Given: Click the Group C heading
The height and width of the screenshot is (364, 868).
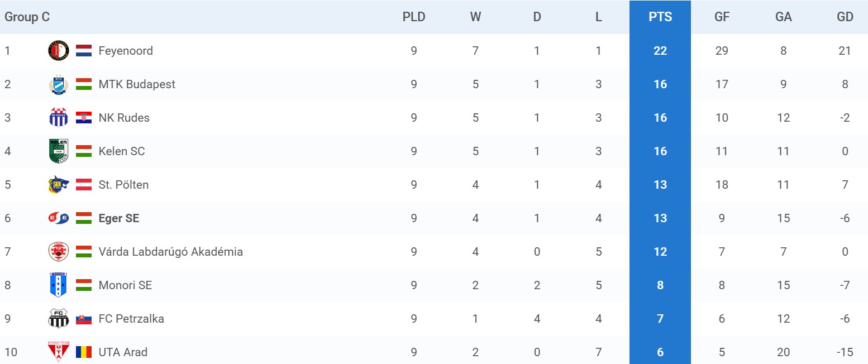Looking at the screenshot, I should pos(27,17).
